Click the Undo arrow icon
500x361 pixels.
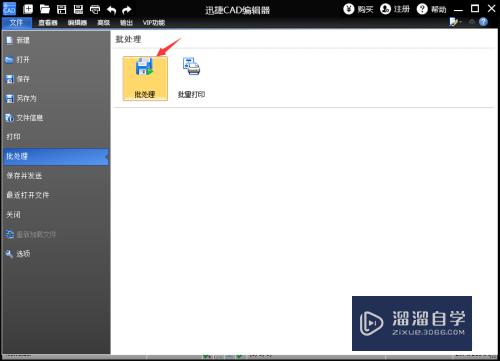click(112, 10)
